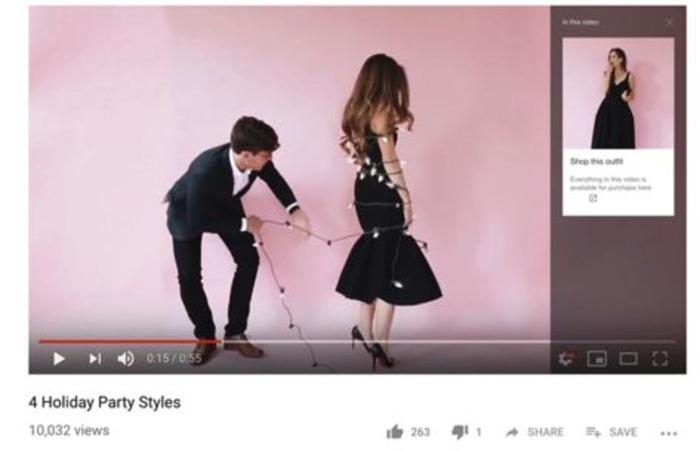Screen dimensions: 700x450
Task: Open the external link icon in card
Action: (x=593, y=198)
